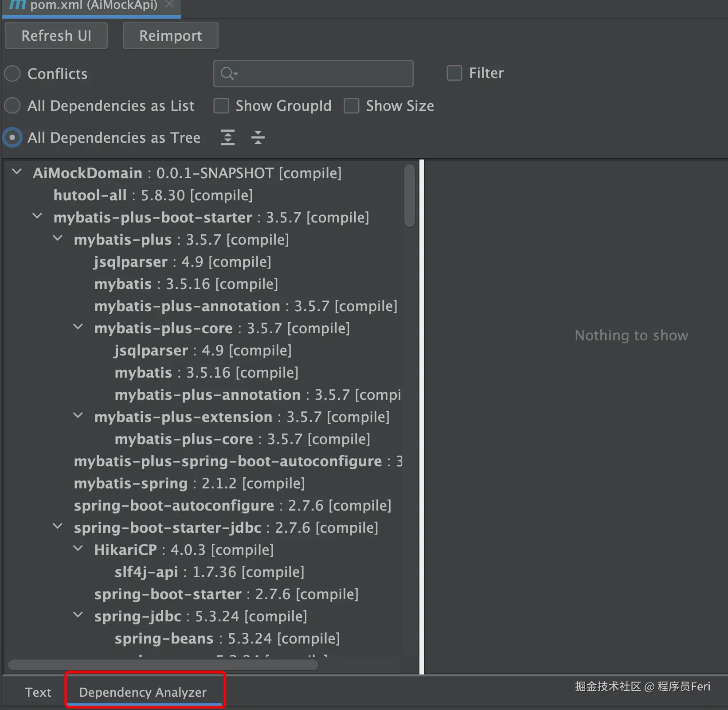Tick the Show Size checkbox
Image resolution: width=728 pixels, height=710 pixels.
[351, 106]
